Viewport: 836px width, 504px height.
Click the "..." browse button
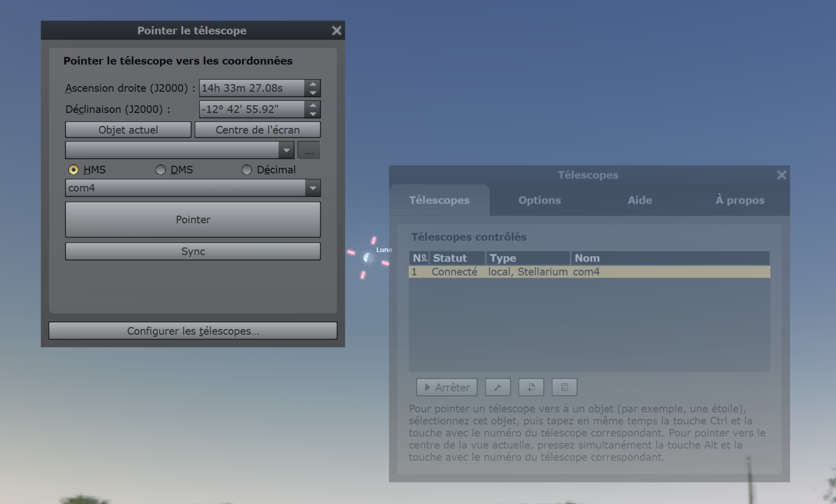click(x=309, y=150)
